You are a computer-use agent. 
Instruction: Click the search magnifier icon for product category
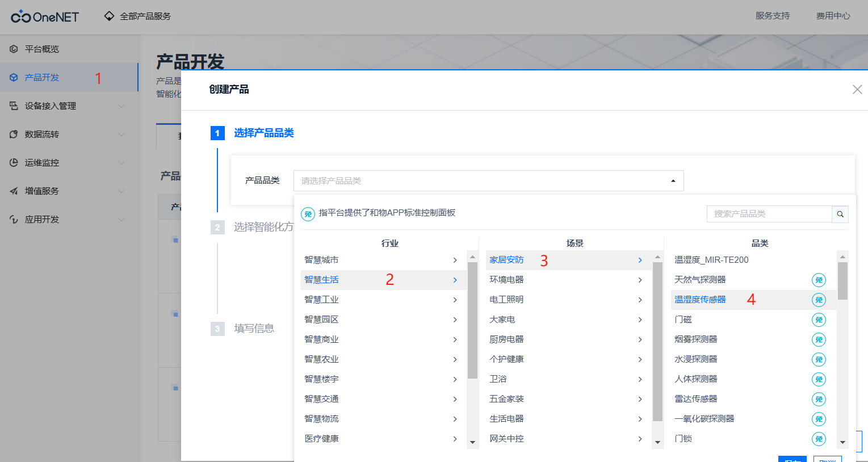point(840,214)
